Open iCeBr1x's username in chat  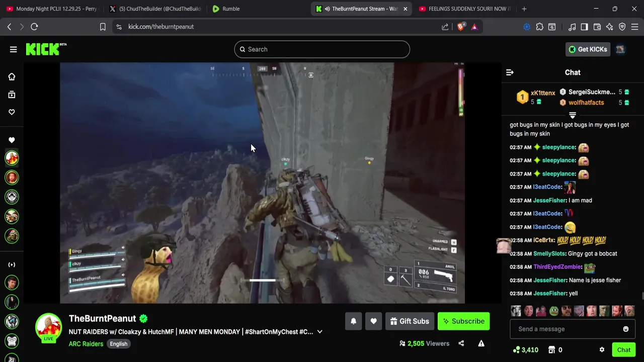(543, 240)
